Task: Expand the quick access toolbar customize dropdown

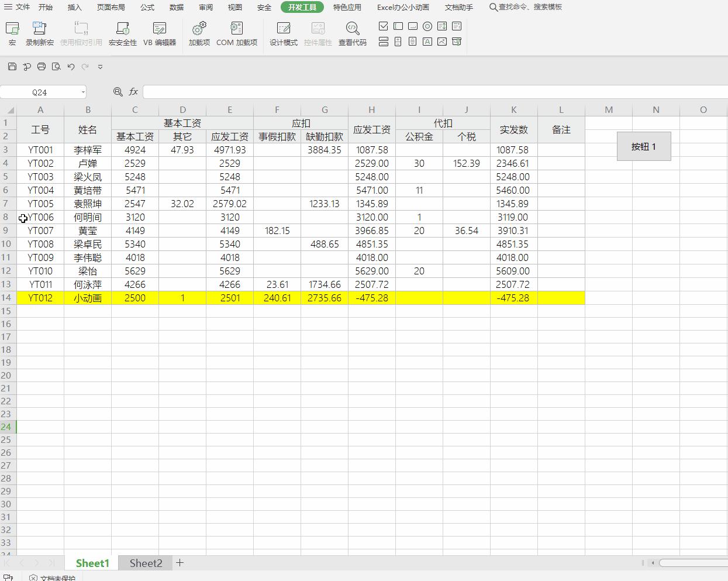Action: pos(100,67)
